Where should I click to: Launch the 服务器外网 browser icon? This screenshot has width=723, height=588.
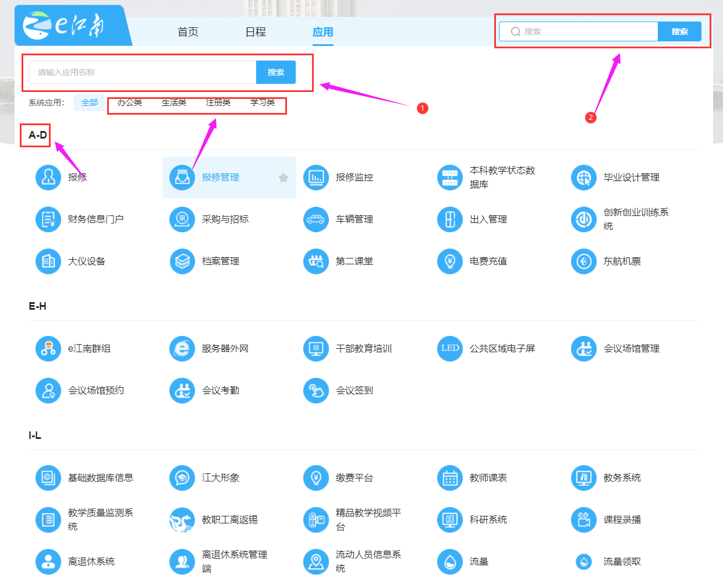(x=182, y=348)
